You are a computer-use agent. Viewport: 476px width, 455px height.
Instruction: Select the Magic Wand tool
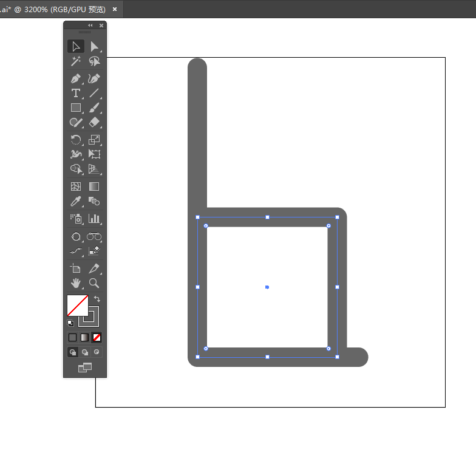[x=76, y=61]
